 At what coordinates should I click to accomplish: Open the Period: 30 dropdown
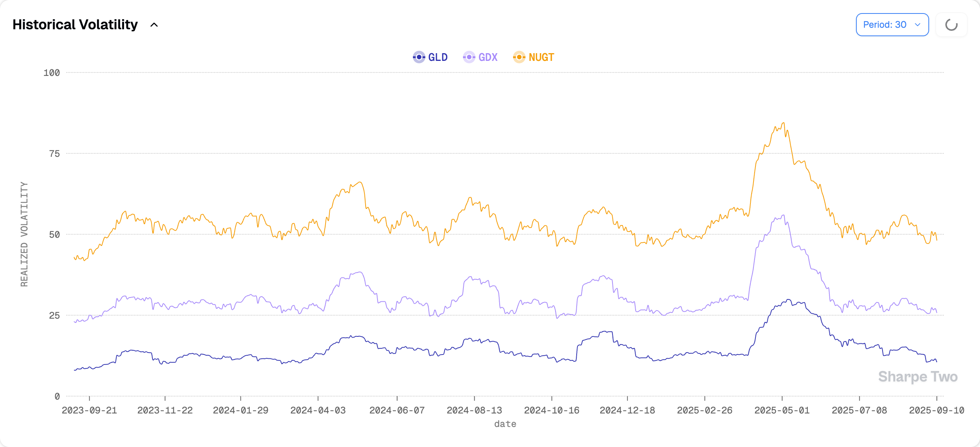[884, 25]
